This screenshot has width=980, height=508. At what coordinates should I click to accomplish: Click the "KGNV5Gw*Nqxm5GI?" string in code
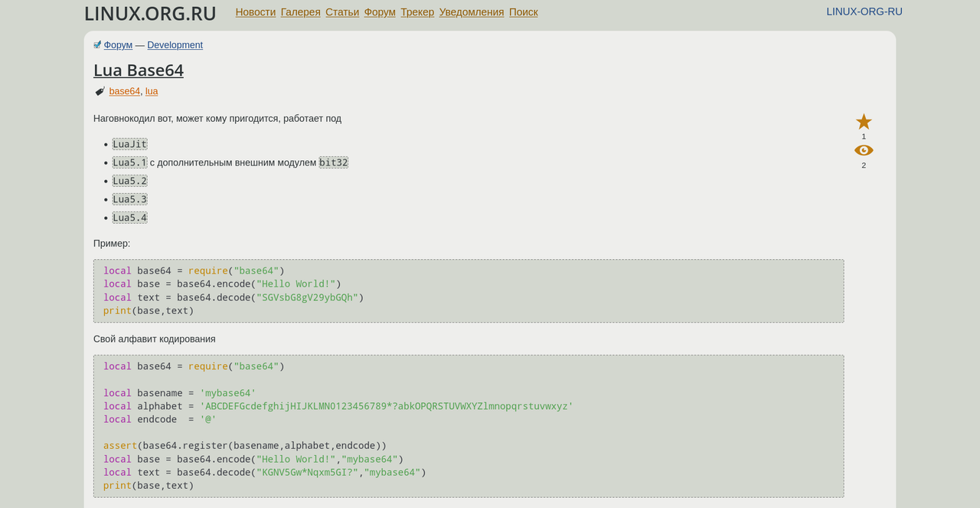(307, 473)
